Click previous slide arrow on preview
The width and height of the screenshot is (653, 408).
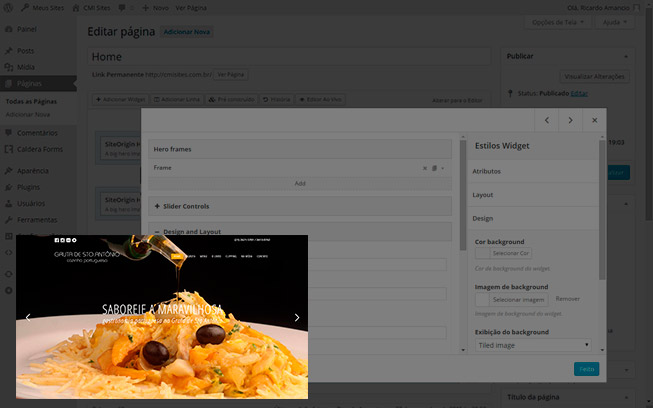pyautogui.click(x=28, y=317)
